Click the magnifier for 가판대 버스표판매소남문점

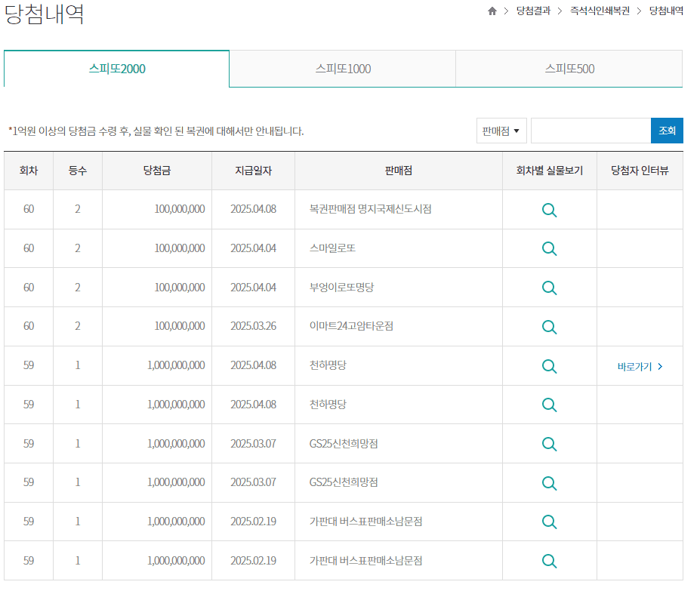pyautogui.click(x=549, y=521)
